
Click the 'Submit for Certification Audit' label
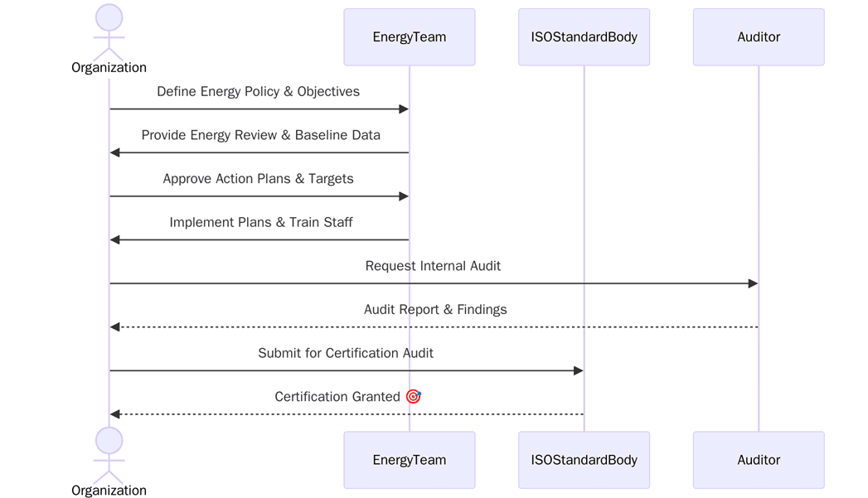(346, 353)
